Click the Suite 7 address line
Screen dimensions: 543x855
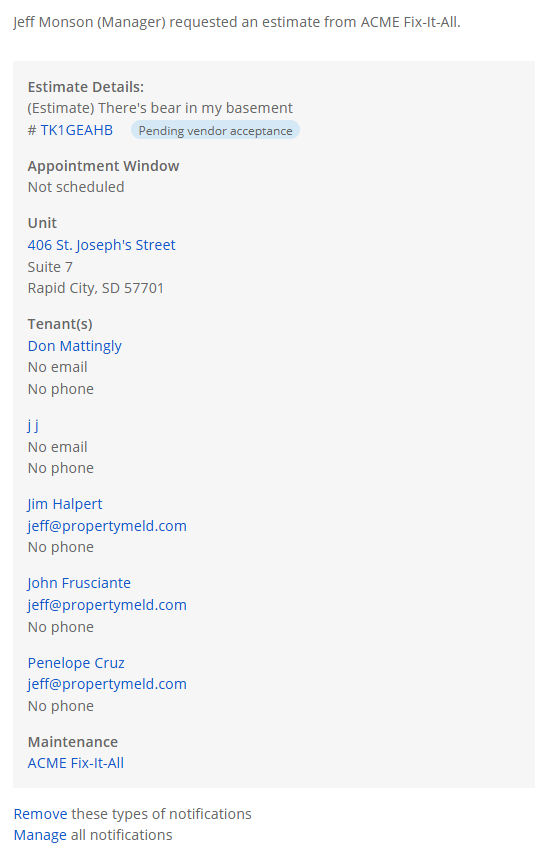50,267
